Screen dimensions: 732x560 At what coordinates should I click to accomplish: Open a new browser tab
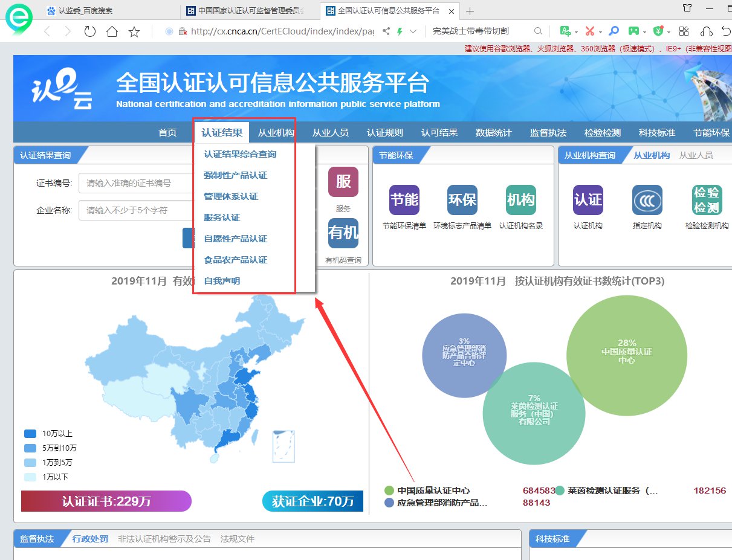pos(470,11)
